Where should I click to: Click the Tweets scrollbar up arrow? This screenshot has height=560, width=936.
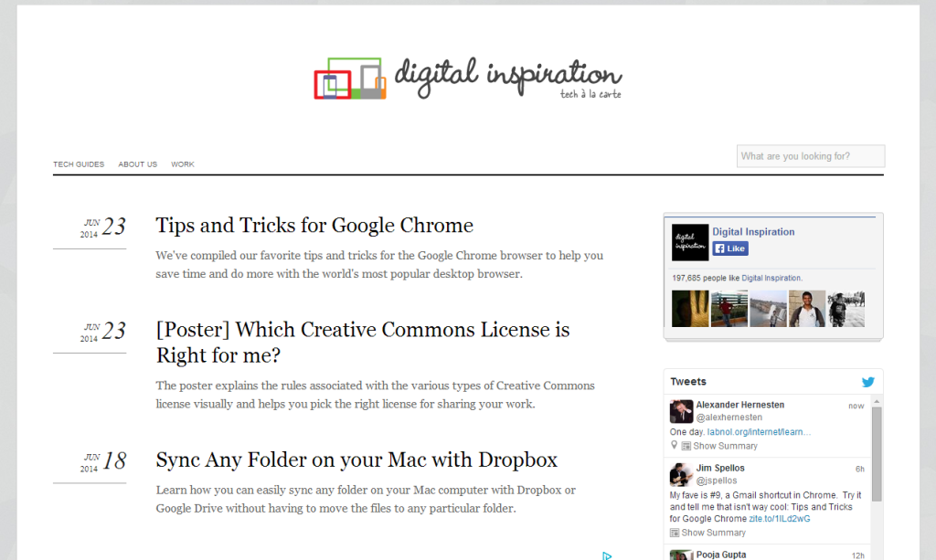click(877, 401)
